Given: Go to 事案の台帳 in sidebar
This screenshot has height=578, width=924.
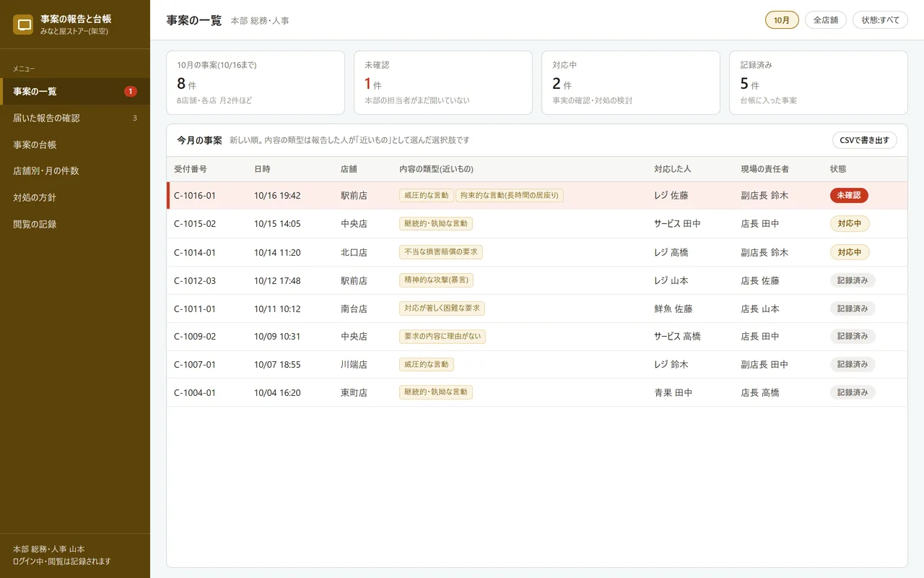Looking at the screenshot, I should [75, 144].
